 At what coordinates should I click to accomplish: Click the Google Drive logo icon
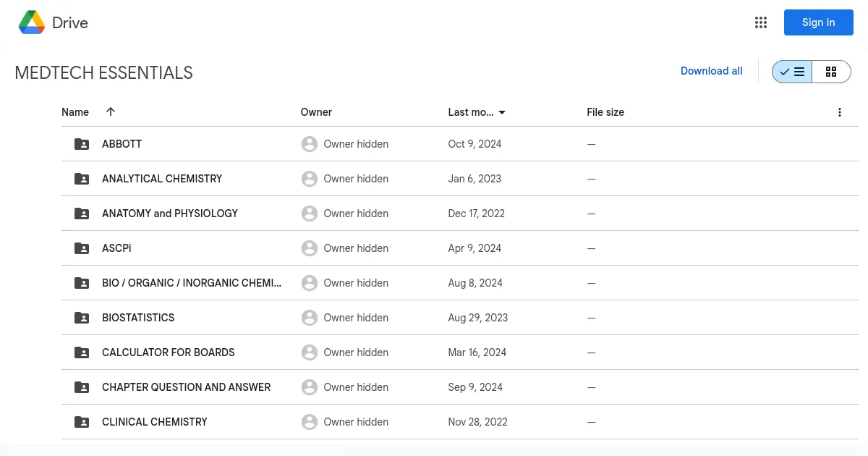coord(32,22)
